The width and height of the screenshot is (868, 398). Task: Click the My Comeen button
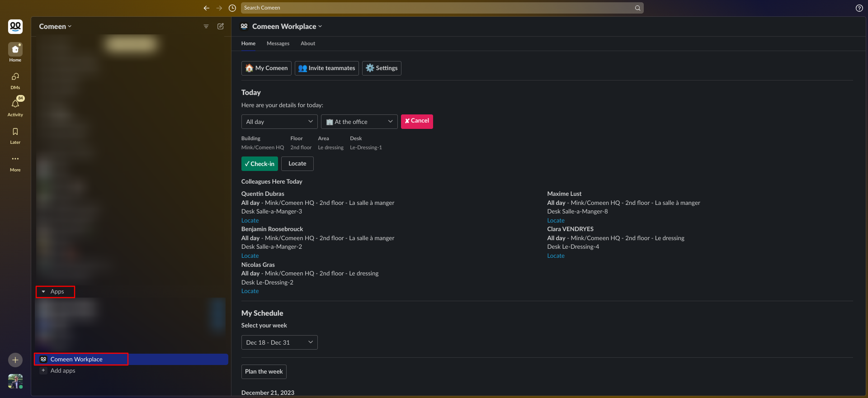[x=266, y=68]
